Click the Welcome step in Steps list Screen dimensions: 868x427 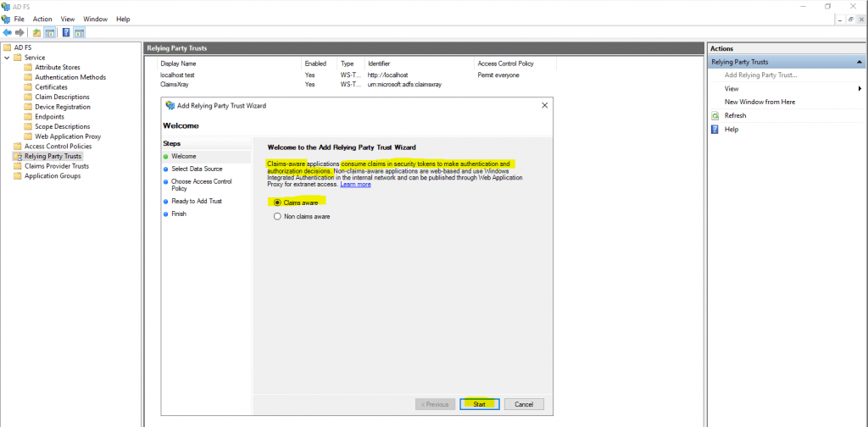184,157
